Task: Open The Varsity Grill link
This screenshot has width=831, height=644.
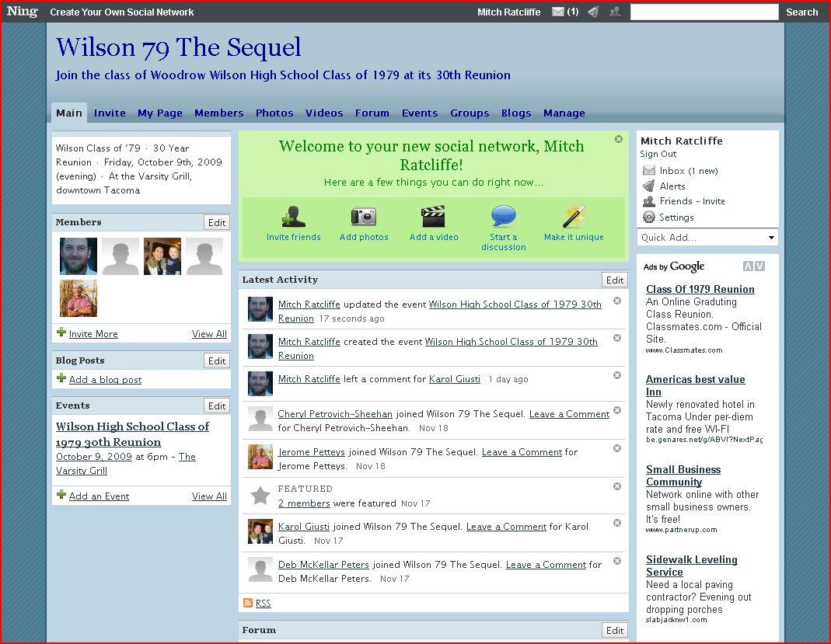Action: point(126,464)
